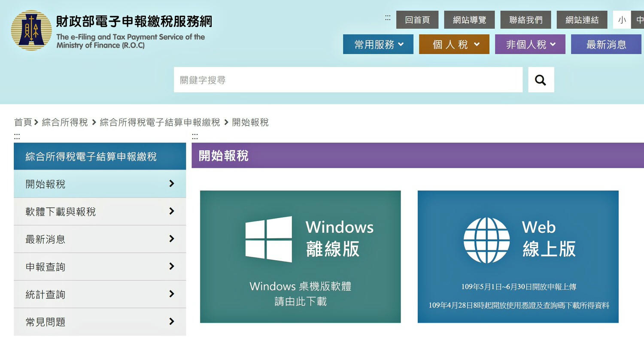Go to 回首頁 home link
Viewport: 644px width, 349px height.
(x=417, y=20)
